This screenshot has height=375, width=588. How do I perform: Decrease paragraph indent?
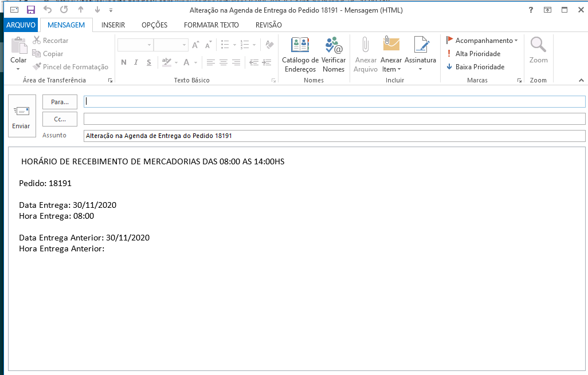[254, 62]
